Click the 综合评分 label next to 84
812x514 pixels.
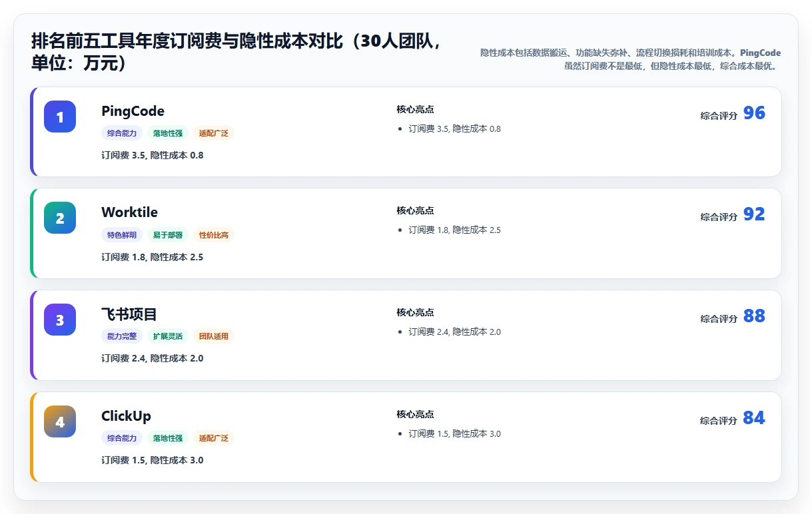[719, 421]
